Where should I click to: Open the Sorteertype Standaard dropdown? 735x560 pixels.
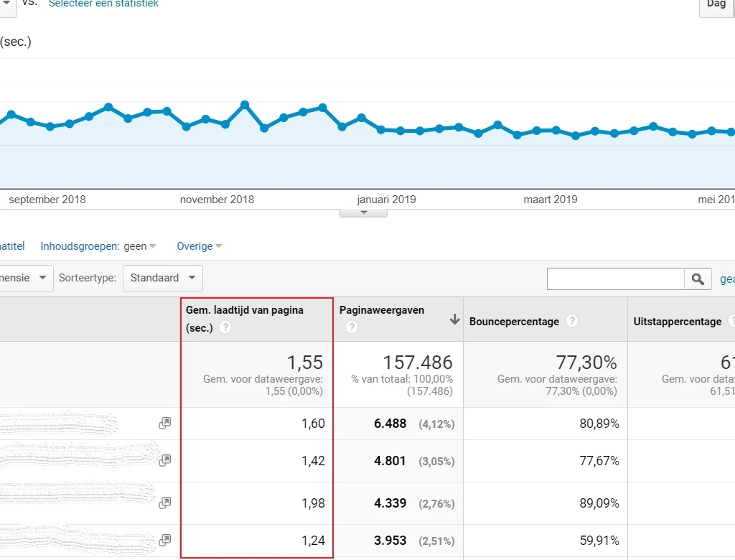(x=162, y=278)
